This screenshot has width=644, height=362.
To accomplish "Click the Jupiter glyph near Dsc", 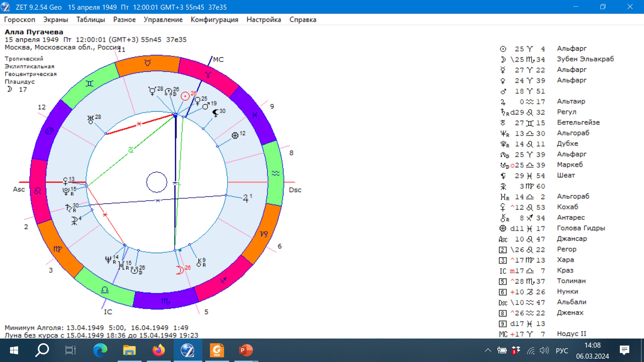I will [246, 199].
